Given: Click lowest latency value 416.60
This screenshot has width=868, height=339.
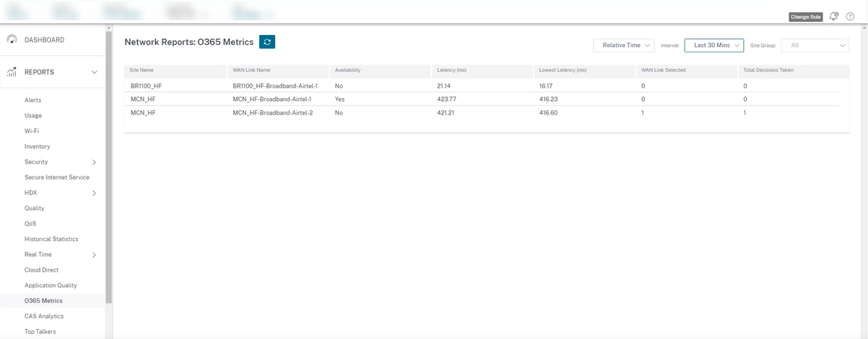Looking at the screenshot, I should tap(548, 113).
